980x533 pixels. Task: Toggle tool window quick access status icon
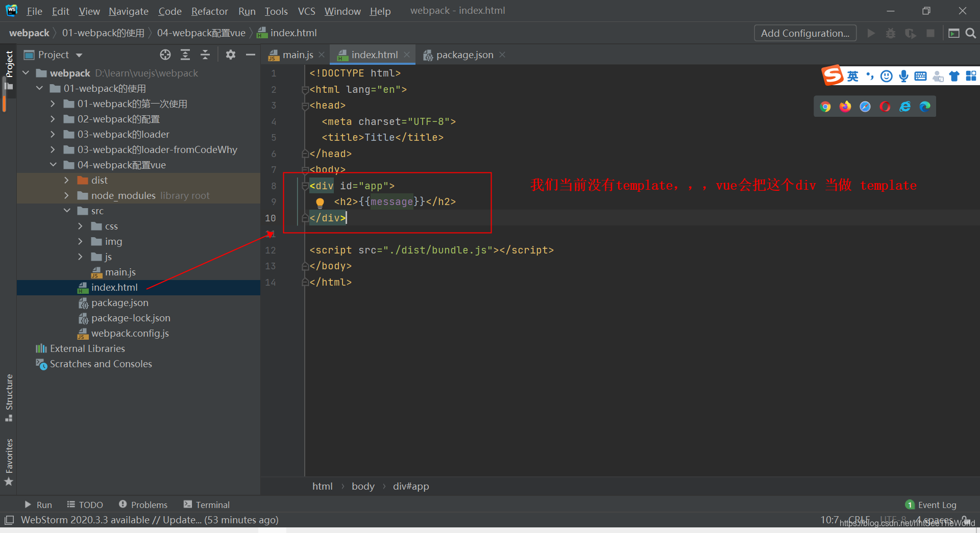pos(9,520)
